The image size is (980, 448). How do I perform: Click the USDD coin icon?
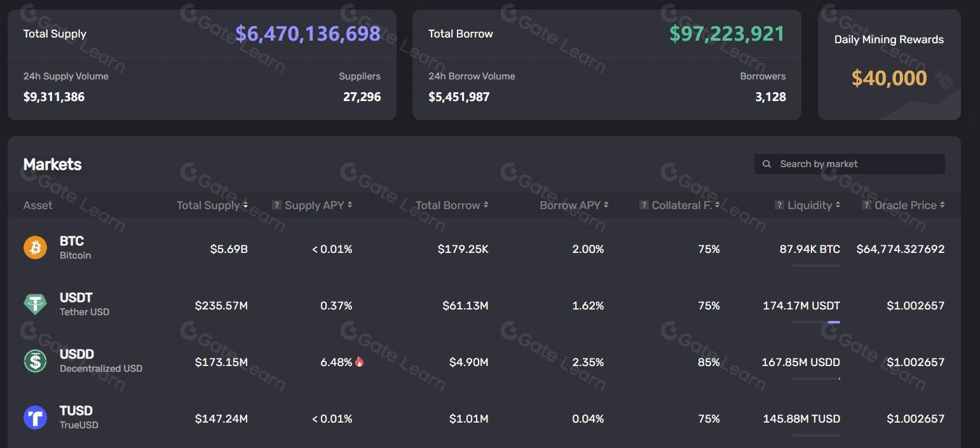(x=35, y=361)
